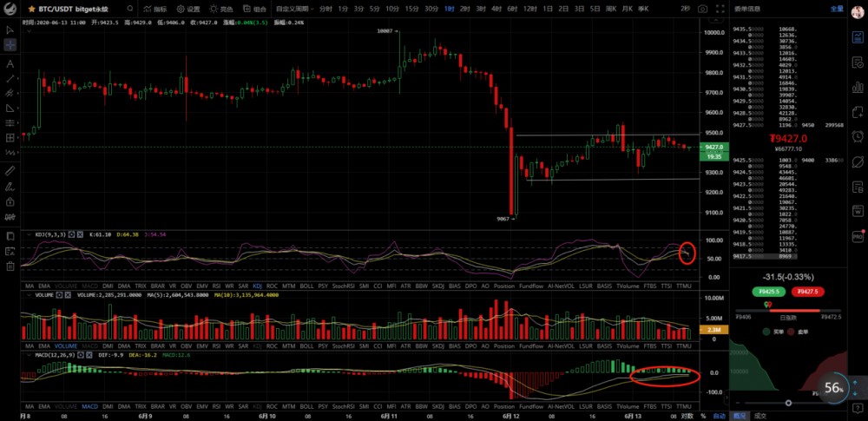Click the trash icon to delete drawings

pyautogui.click(x=10, y=264)
